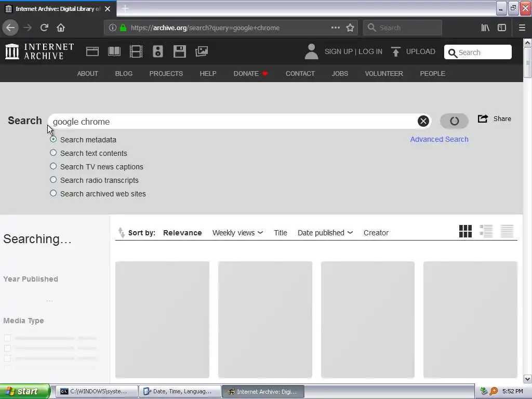Click the search loading spinner button

(x=454, y=121)
